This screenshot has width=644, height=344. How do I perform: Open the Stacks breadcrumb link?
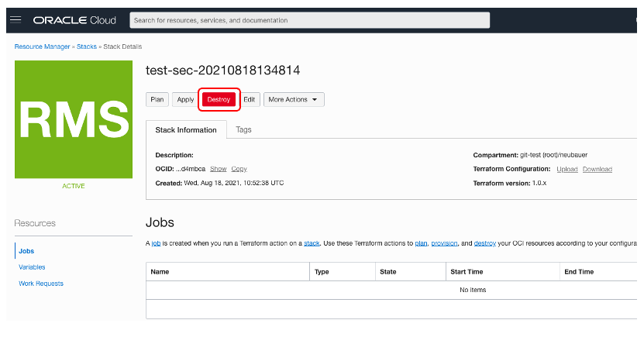click(x=87, y=46)
